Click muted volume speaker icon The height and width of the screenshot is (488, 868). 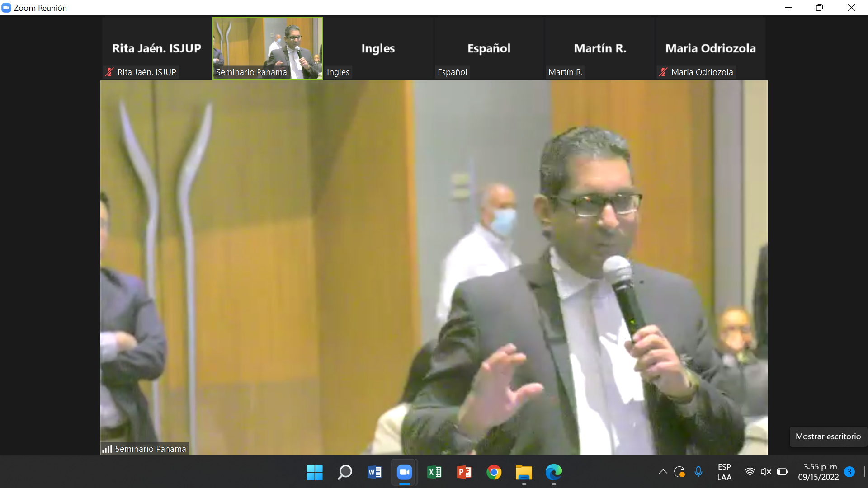point(766,472)
